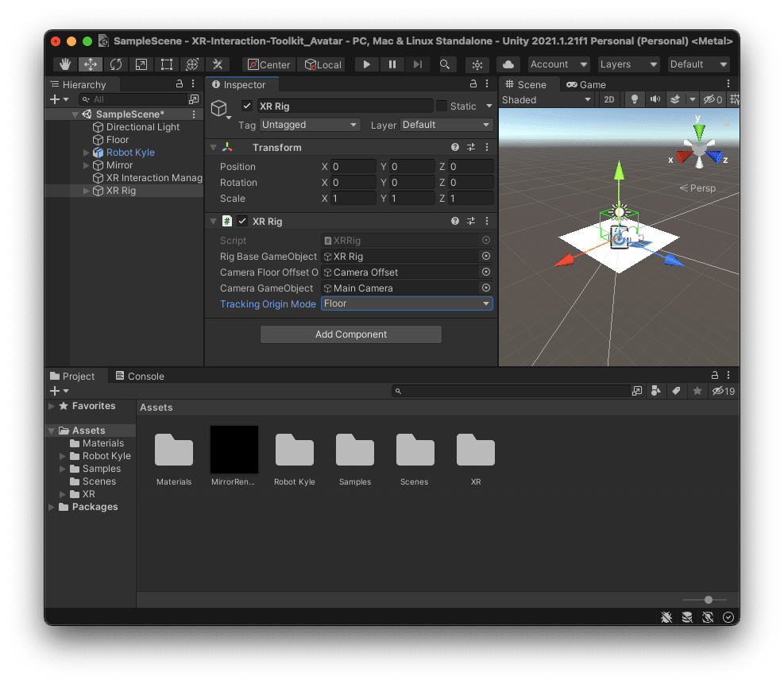The height and width of the screenshot is (684, 784).
Task: Click the Project search field
Action: (x=512, y=391)
